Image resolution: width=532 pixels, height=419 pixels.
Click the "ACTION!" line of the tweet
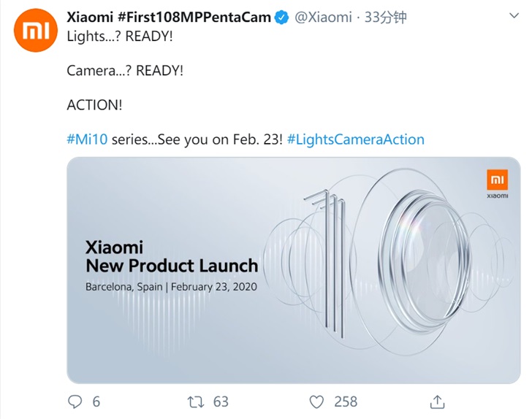pos(94,105)
